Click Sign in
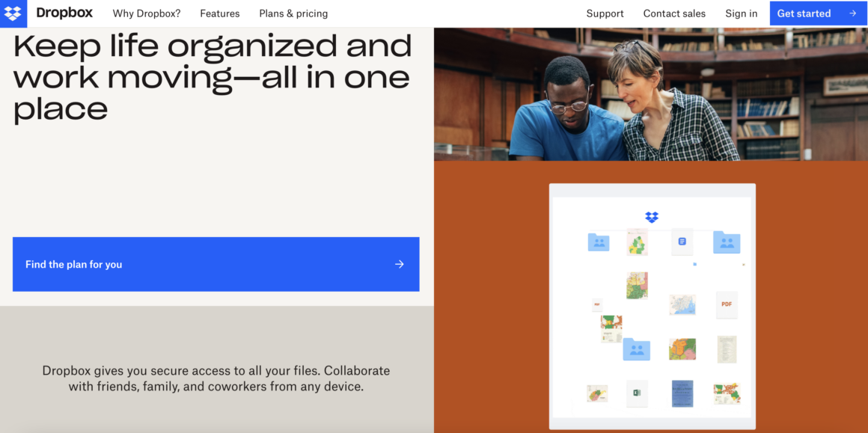 pyautogui.click(x=741, y=13)
